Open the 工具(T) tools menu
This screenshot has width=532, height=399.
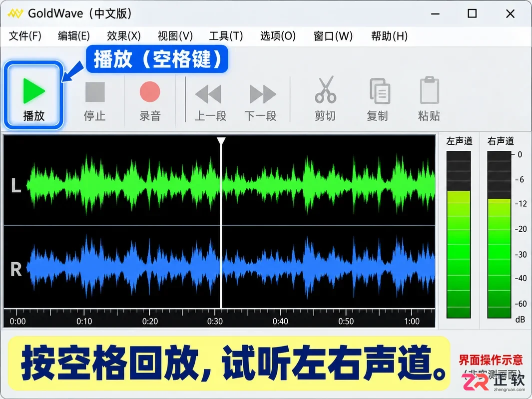pos(226,35)
